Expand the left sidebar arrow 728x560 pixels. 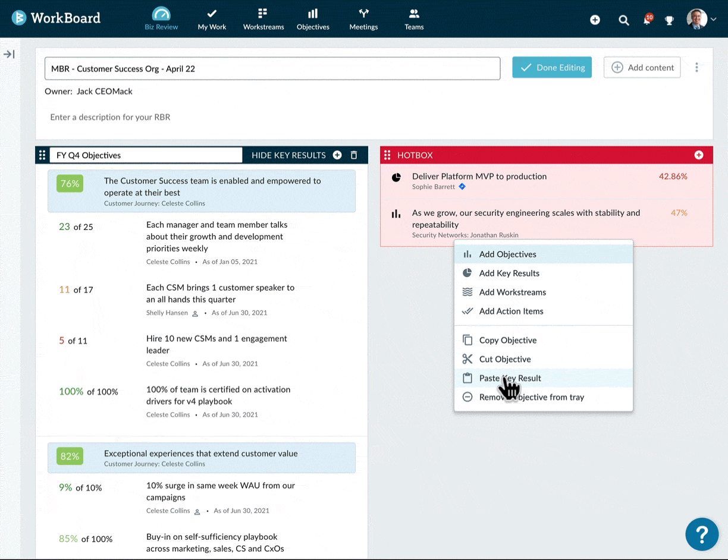coord(9,55)
